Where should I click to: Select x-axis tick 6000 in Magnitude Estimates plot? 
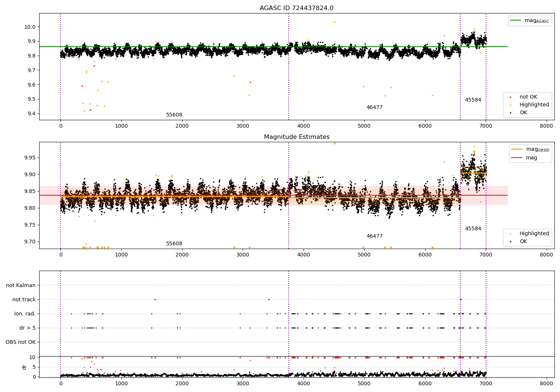pyautogui.click(x=425, y=255)
